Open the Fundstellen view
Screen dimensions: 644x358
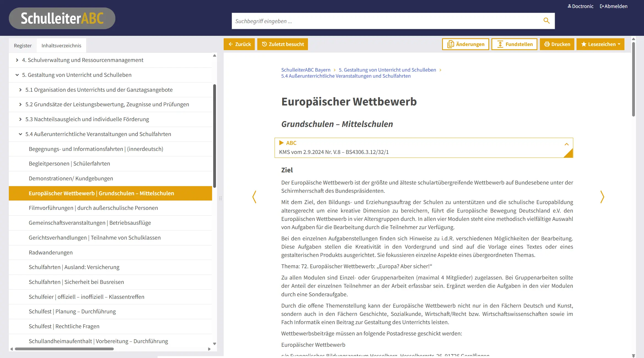click(514, 44)
